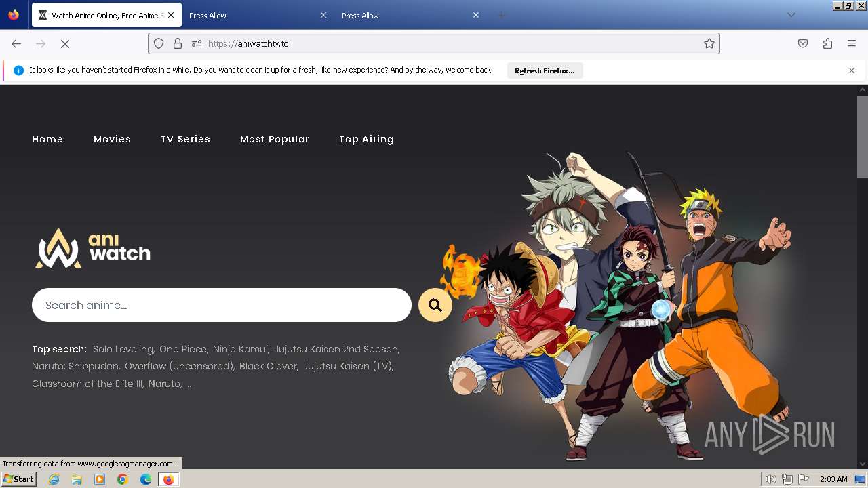Open Action Center flag tray icon

(804, 479)
